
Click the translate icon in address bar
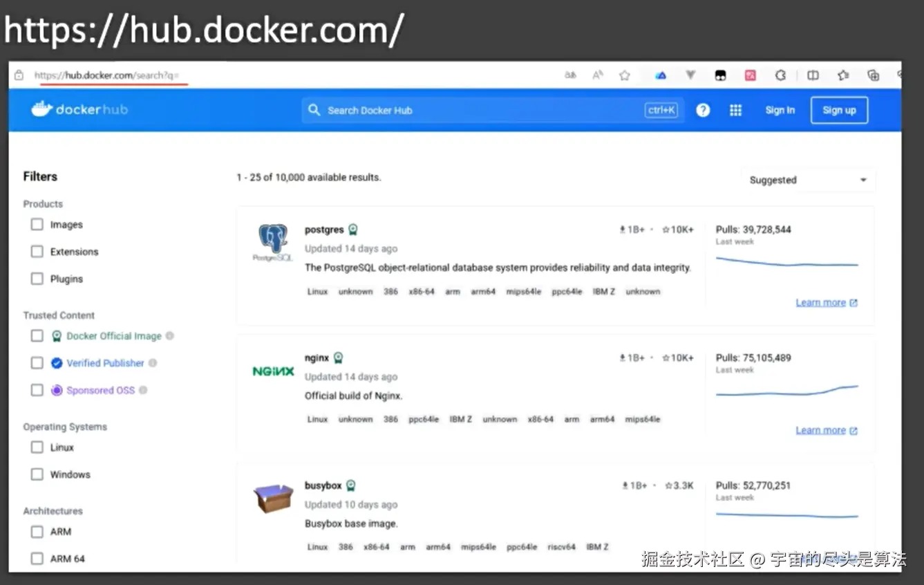coord(570,75)
